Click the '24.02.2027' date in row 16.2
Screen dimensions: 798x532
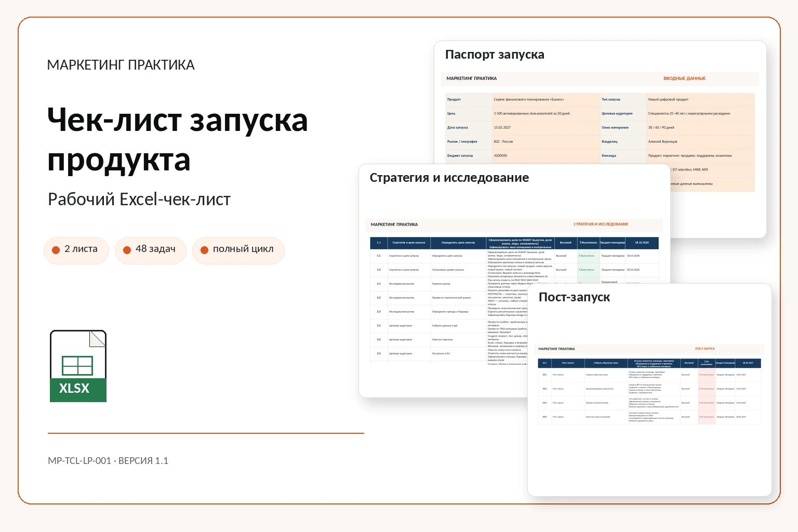tap(741, 389)
